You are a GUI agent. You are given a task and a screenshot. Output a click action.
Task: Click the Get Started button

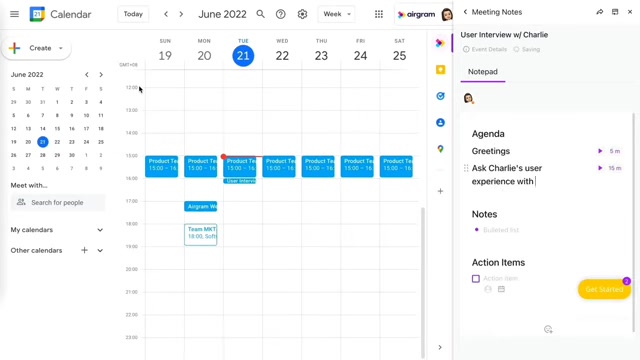604,289
